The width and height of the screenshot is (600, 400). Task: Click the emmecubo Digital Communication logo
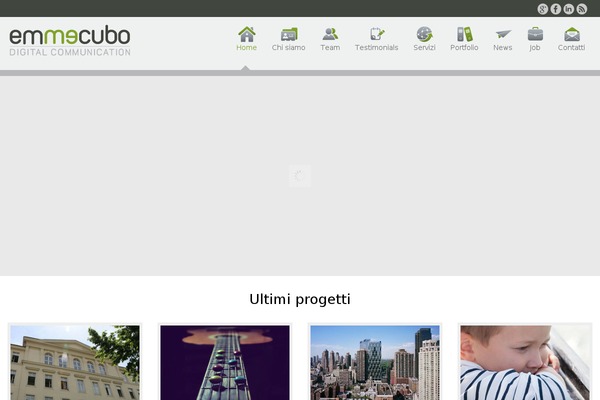click(x=70, y=41)
